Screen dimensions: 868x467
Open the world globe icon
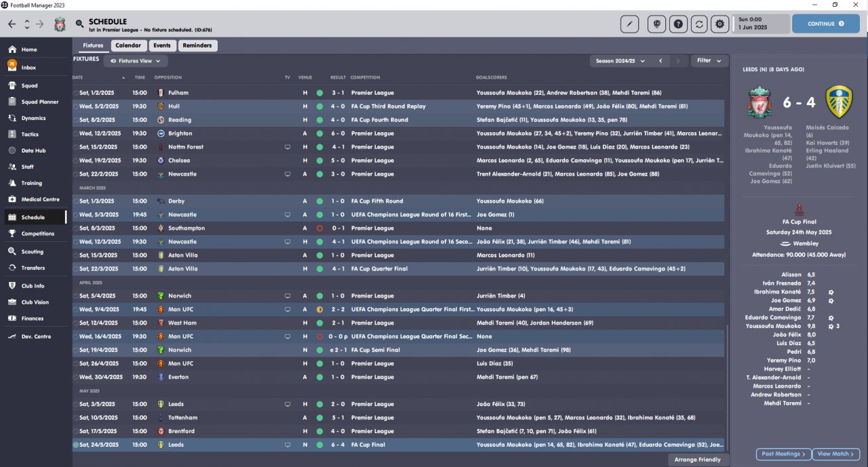pyautogui.click(x=656, y=24)
